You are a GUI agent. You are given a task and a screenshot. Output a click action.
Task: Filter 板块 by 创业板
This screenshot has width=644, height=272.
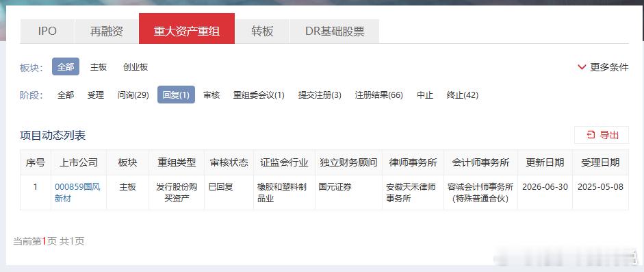pyautogui.click(x=136, y=67)
